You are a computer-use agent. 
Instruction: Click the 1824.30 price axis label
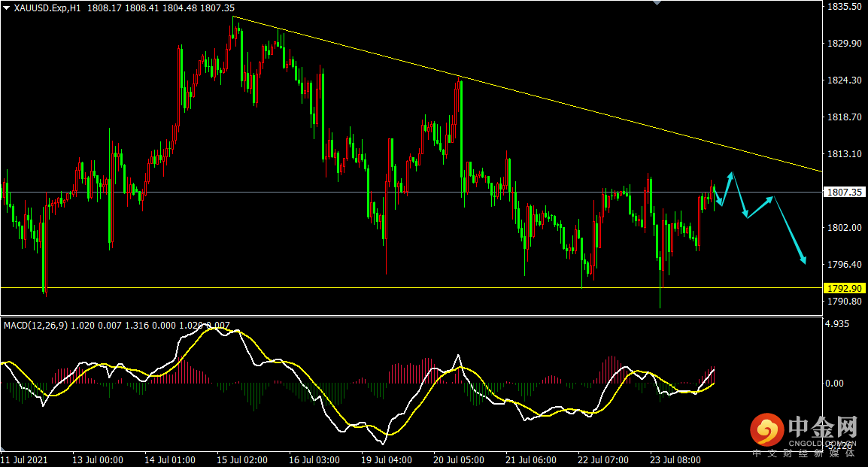coord(844,80)
